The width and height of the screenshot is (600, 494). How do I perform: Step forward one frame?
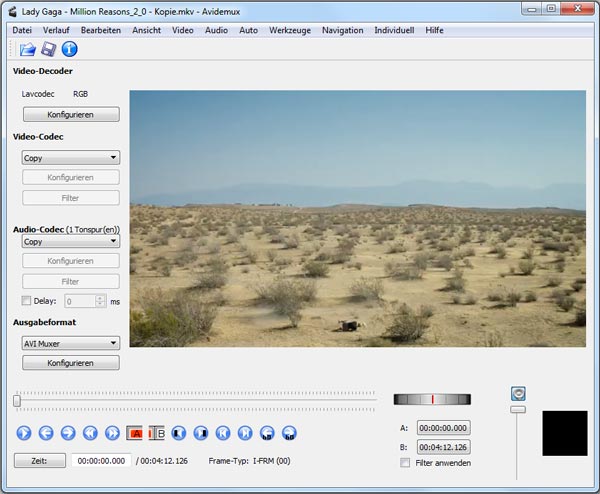(68, 433)
